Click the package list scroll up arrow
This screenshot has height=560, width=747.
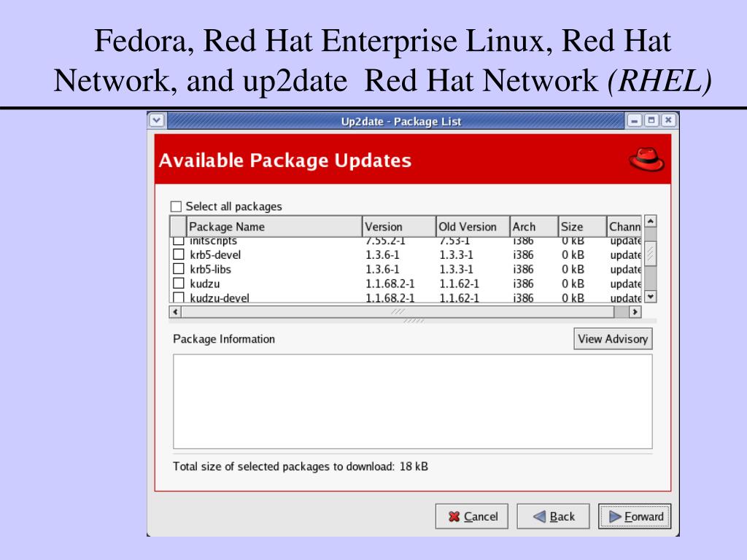click(x=651, y=222)
